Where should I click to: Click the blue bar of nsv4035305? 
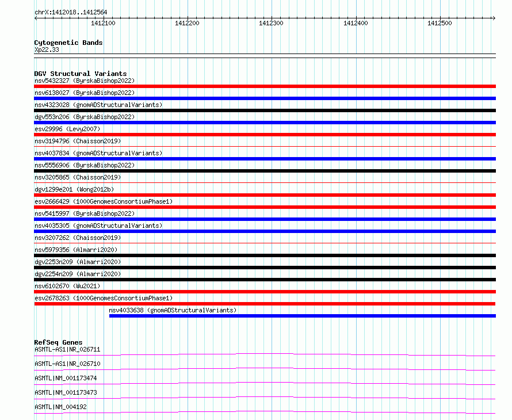(x=265, y=231)
